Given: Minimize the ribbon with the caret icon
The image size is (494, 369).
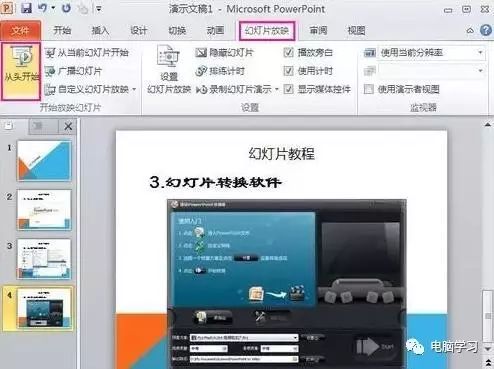Looking at the screenshot, I should (x=470, y=31).
